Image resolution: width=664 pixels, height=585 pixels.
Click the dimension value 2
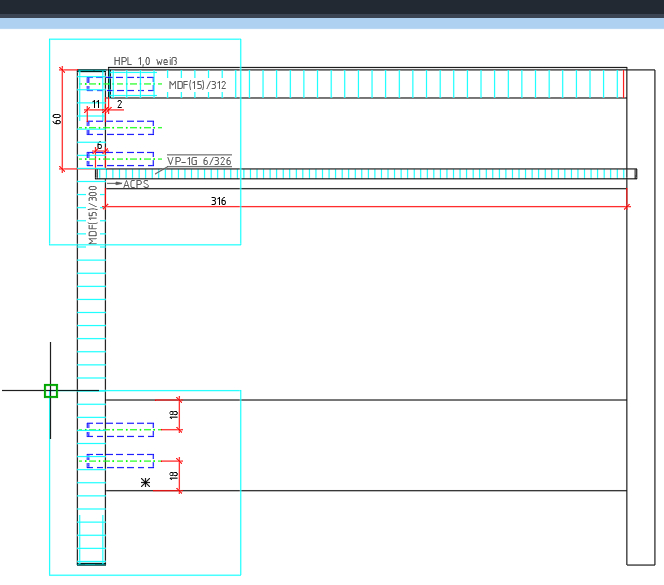coord(119,104)
